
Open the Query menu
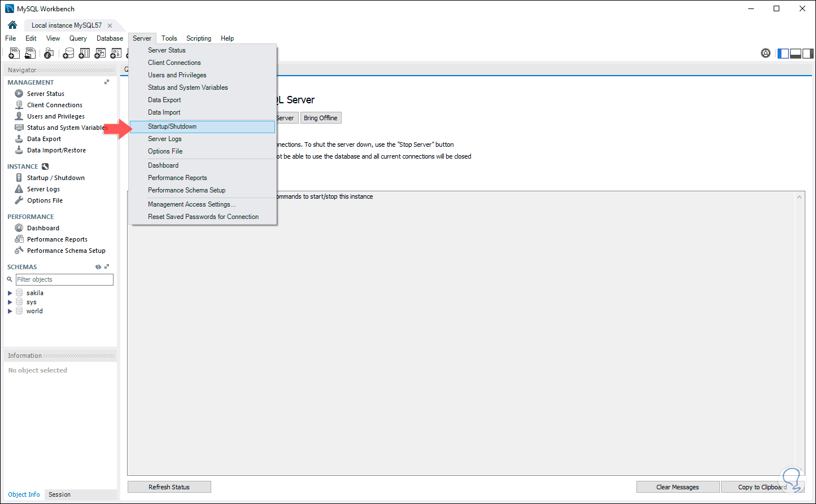78,38
